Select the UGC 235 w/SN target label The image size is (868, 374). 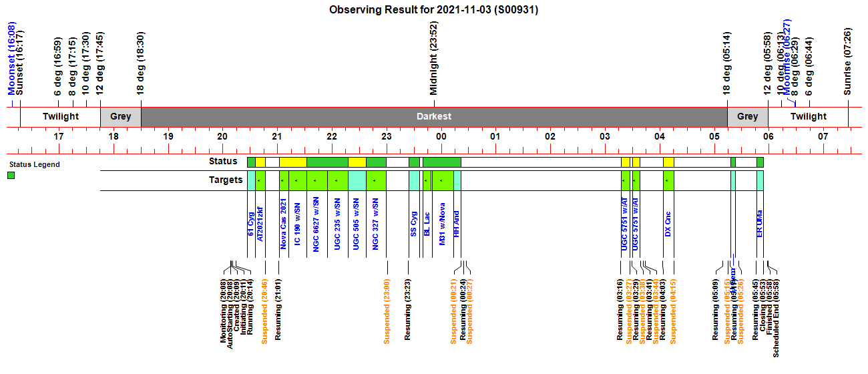tap(337, 224)
